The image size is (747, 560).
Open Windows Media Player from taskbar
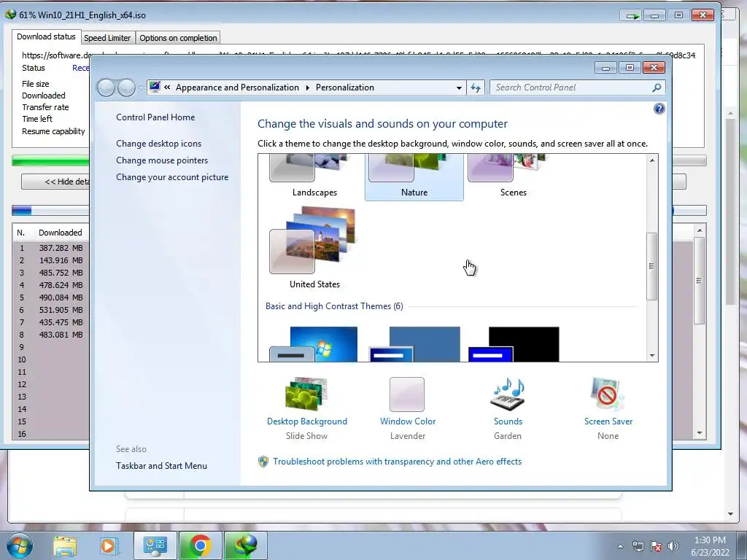coord(108,545)
